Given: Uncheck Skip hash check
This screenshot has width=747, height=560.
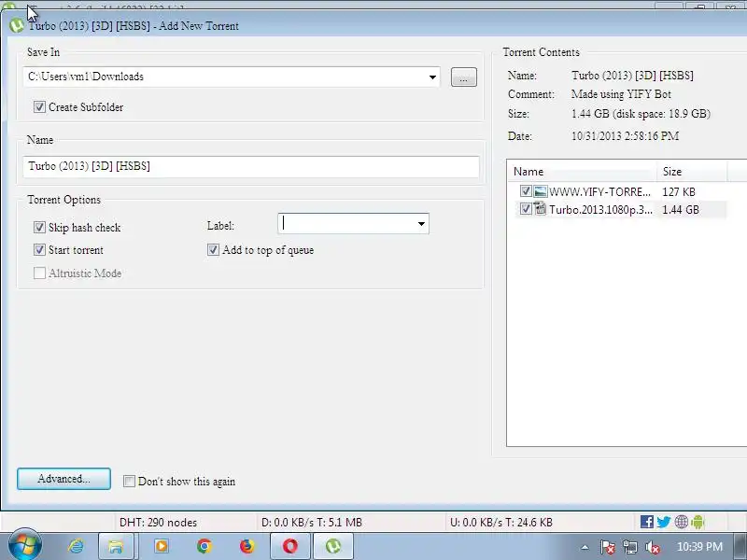Looking at the screenshot, I should [39, 227].
